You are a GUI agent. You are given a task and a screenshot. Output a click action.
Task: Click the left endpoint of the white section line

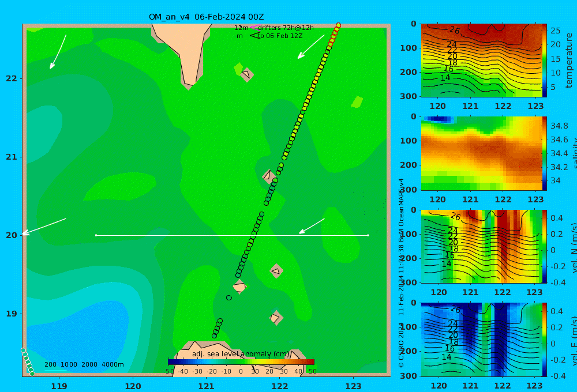96,235
